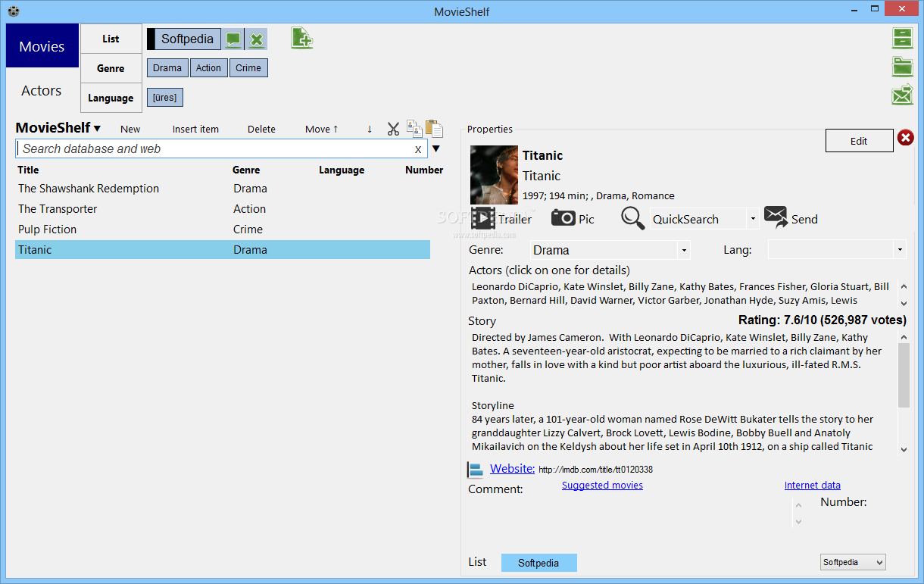Image resolution: width=924 pixels, height=584 pixels.
Task: Filter by Drama genre tag
Action: [167, 68]
